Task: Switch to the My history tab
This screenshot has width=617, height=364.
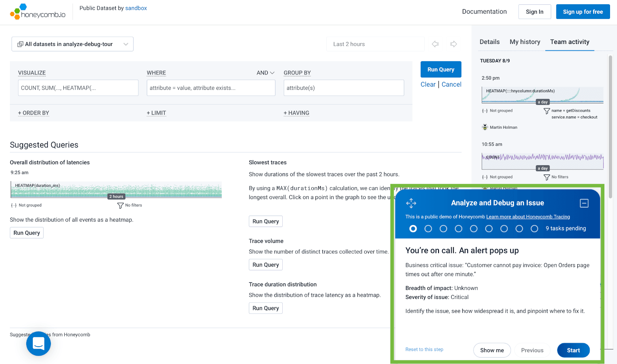Action: [x=524, y=42]
